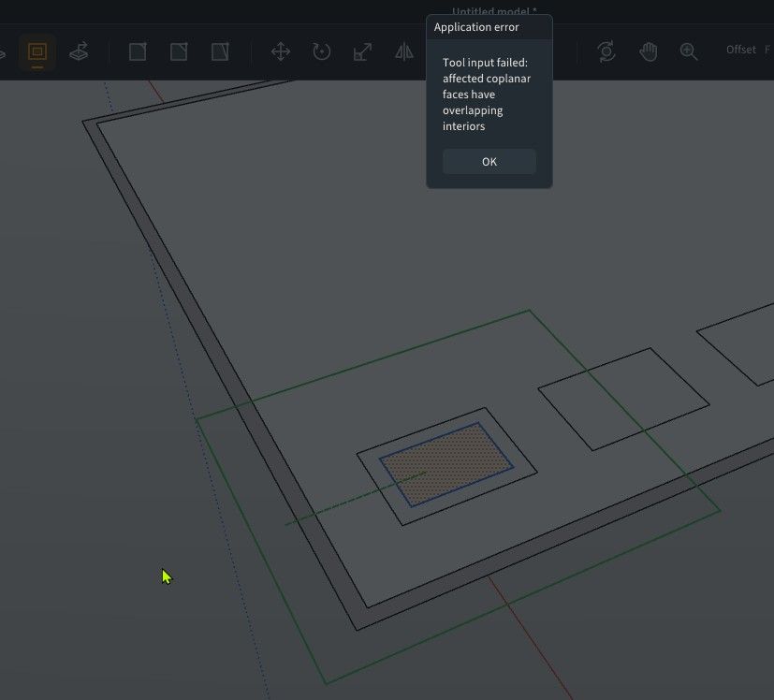Activate the Move tool four-arrow icon
The width and height of the screenshot is (774, 700).
(x=281, y=51)
